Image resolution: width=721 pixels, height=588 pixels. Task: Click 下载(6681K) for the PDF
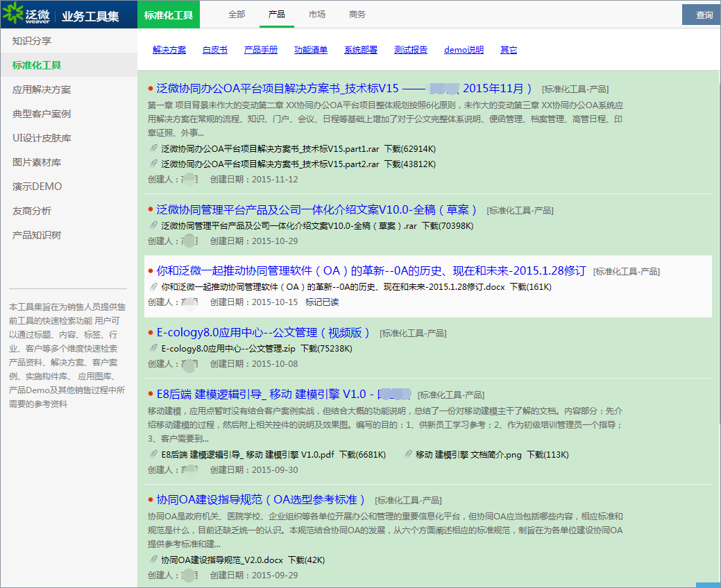coord(362,454)
